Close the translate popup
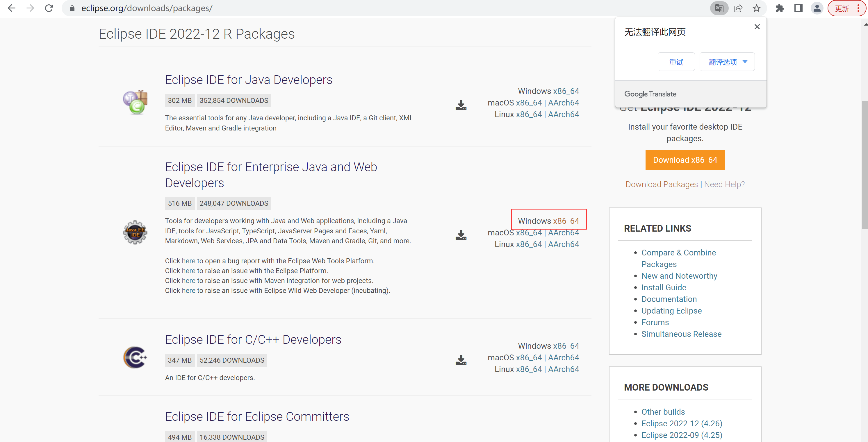868x442 pixels. coord(757,27)
